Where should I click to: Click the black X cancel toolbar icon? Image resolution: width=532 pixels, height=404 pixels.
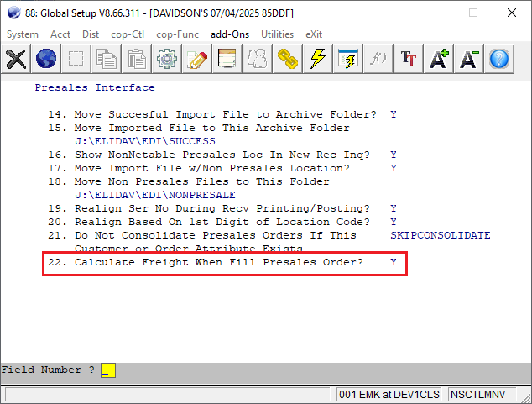(x=16, y=59)
